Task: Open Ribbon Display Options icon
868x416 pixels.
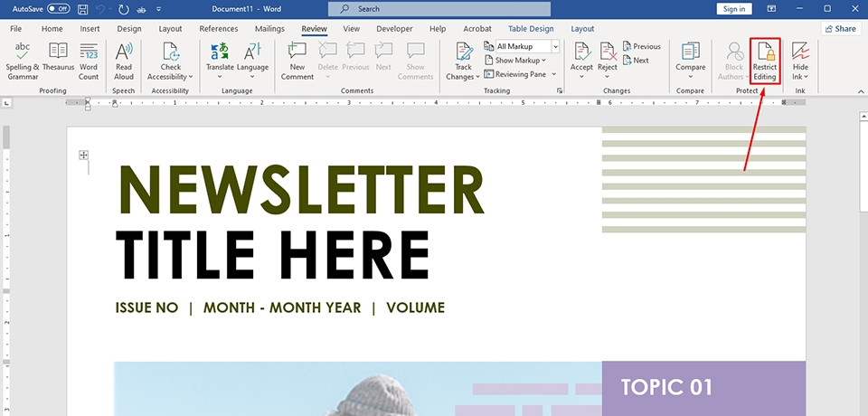Action: click(x=771, y=9)
